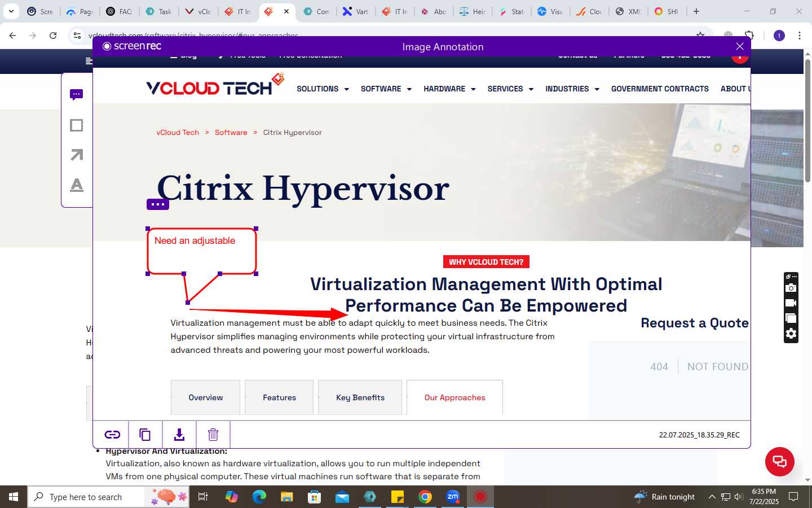View site information next to the URL
812x508 pixels.
point(77,36)
